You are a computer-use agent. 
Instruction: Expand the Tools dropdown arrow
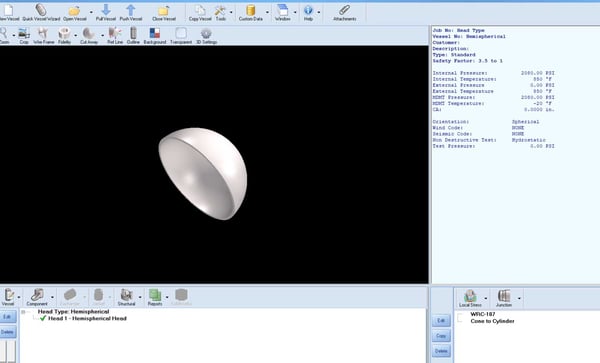click(231, 12)
